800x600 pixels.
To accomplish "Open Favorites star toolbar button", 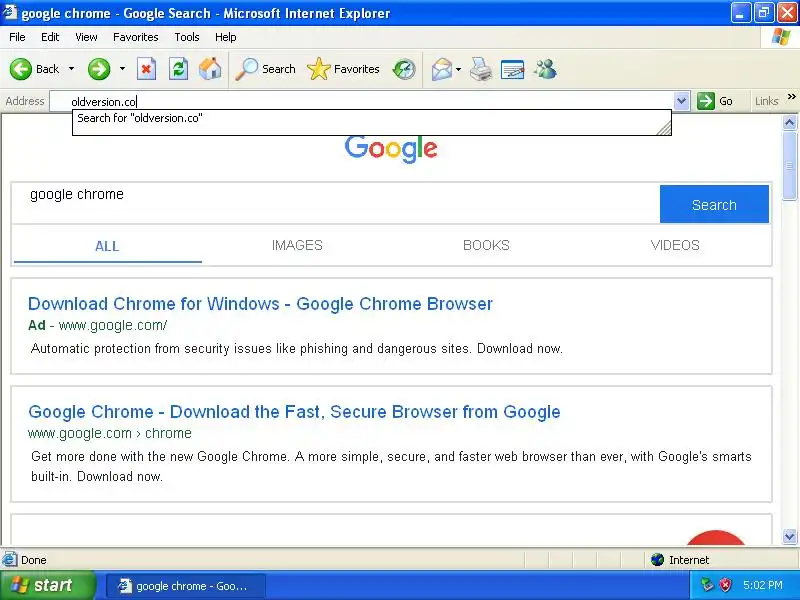I will pyautogui.click(x=343, y=69).
